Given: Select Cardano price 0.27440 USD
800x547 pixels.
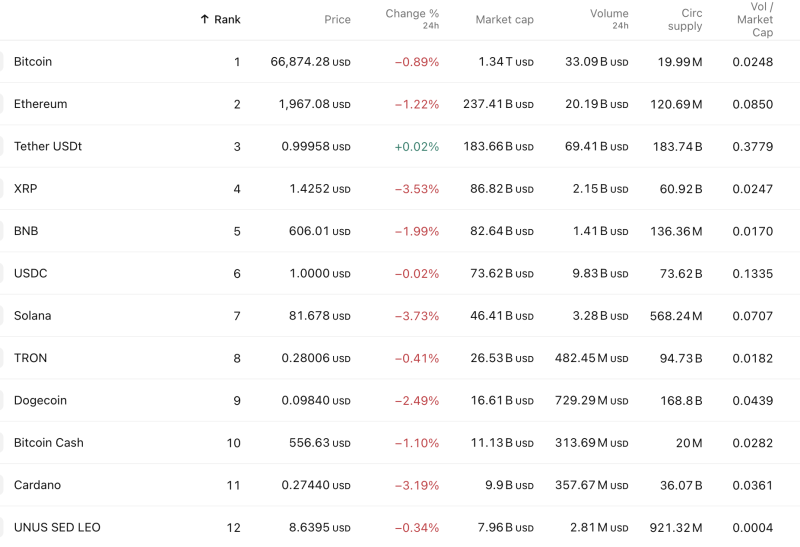Looking at the screenshot, I should pos(316,485).
